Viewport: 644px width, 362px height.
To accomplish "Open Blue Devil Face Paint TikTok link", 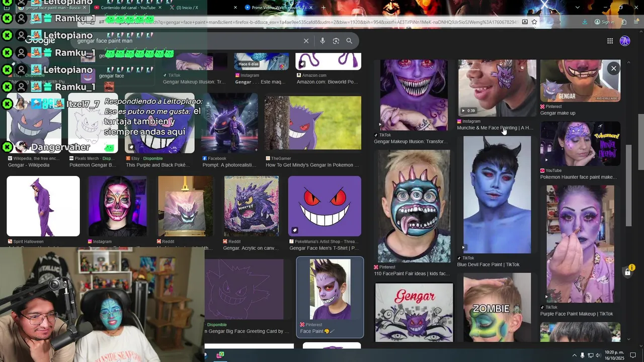I will pos(488,264).
